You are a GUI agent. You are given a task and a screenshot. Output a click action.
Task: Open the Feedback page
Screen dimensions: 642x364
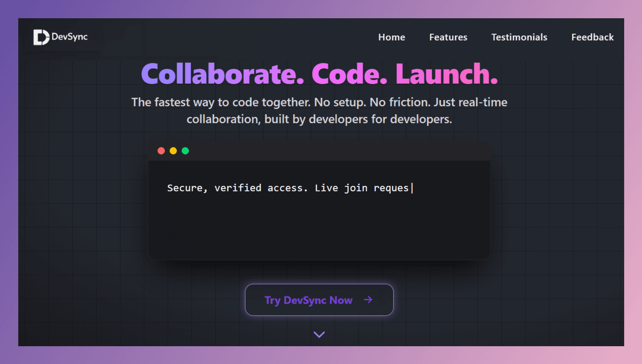(x=592, y=37)
